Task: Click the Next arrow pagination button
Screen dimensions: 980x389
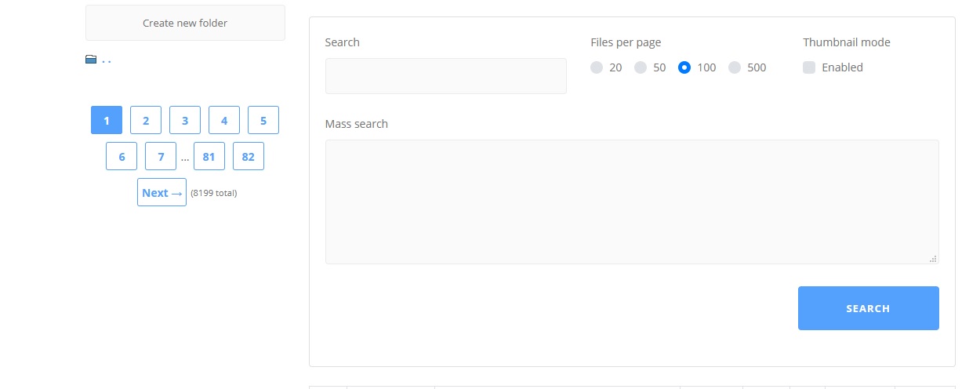Action: [x=162, y=192]
